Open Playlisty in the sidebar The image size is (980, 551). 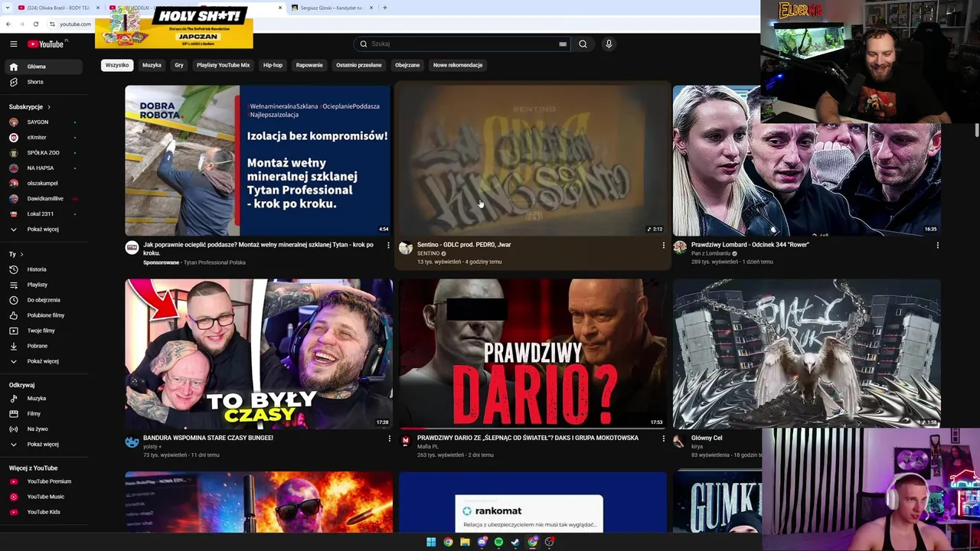44,285
